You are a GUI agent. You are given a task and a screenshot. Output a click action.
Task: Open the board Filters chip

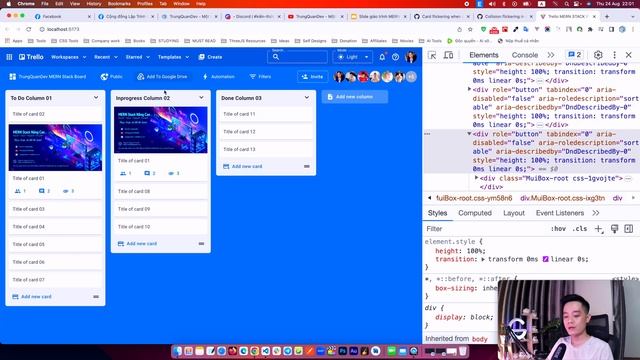(260, 77)
